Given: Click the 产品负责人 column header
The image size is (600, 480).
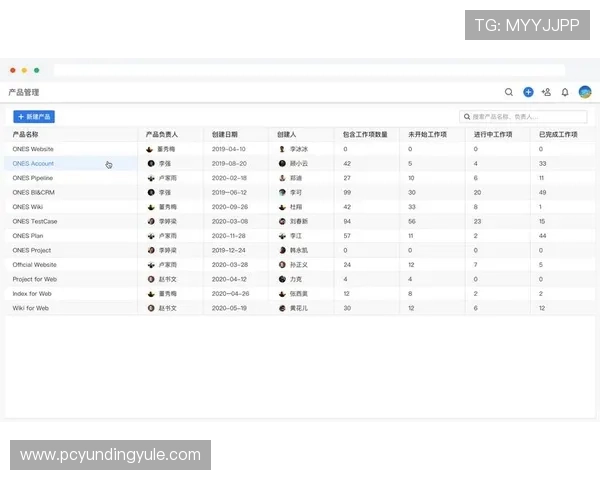Looking at the screenshot, I should point(161,134).
